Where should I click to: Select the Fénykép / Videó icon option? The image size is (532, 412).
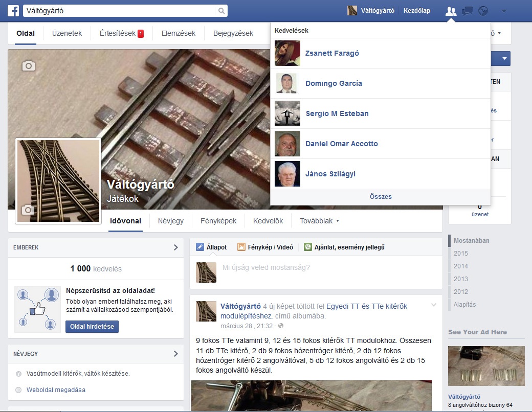(x=241, y=247)
